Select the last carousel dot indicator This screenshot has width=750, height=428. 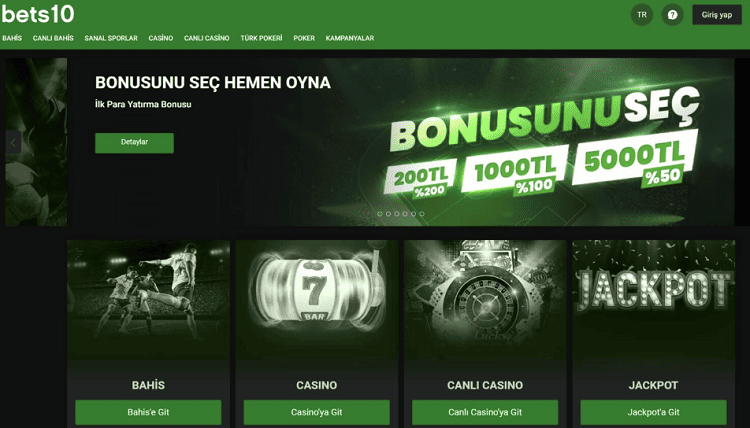pyautogui.click(x=422, y=214)
